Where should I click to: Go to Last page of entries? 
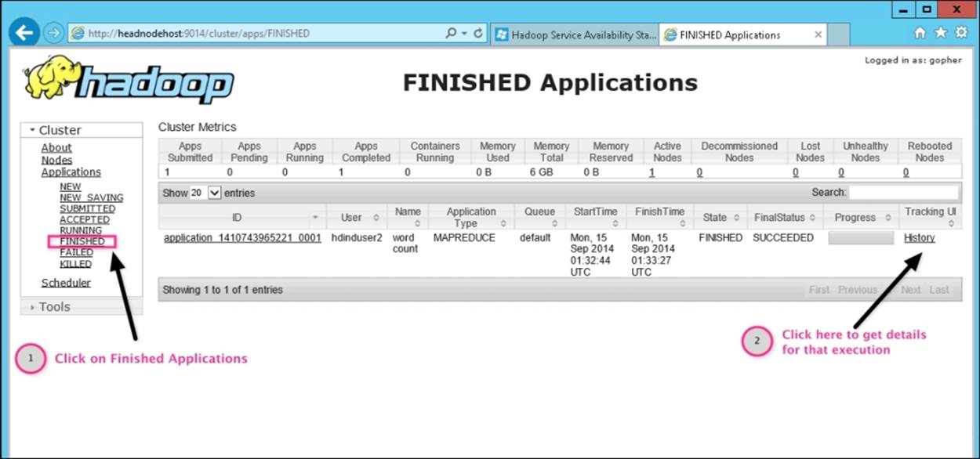(939, 290)
